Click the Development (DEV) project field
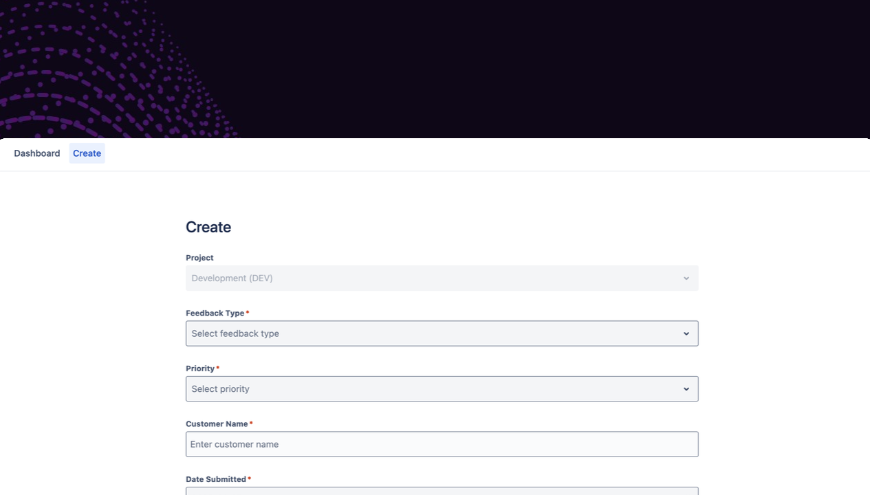870x495 pixels. 432,278
